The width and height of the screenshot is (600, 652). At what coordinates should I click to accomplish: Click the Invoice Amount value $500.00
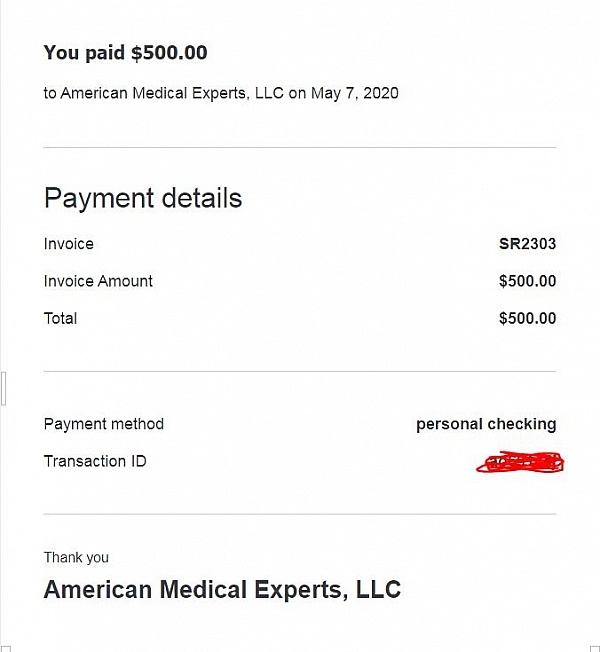(x=527, y=281)
